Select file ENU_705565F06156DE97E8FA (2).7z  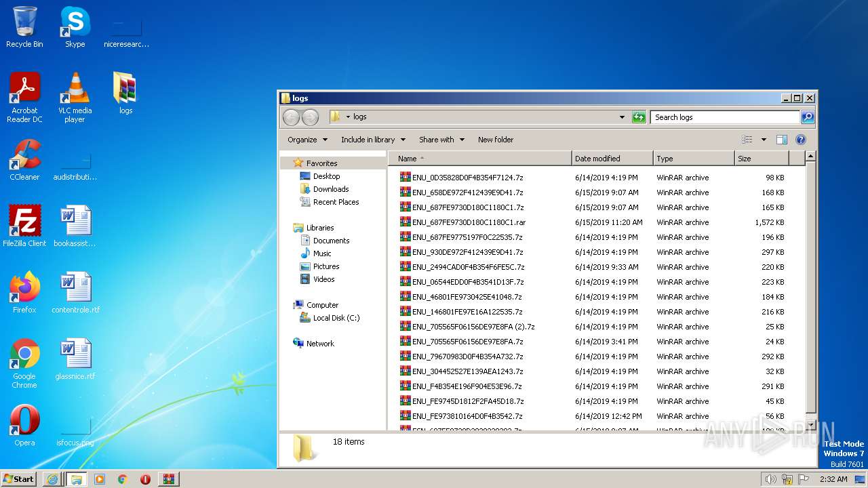473,327
